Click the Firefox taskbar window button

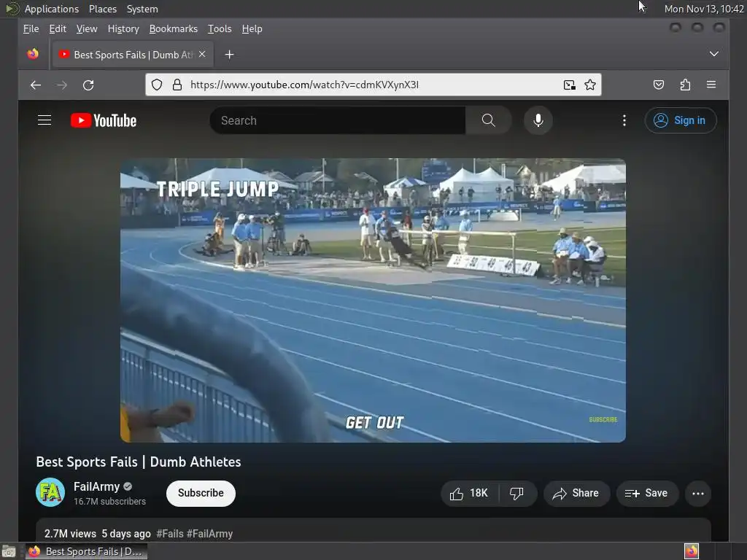[86, 551]
